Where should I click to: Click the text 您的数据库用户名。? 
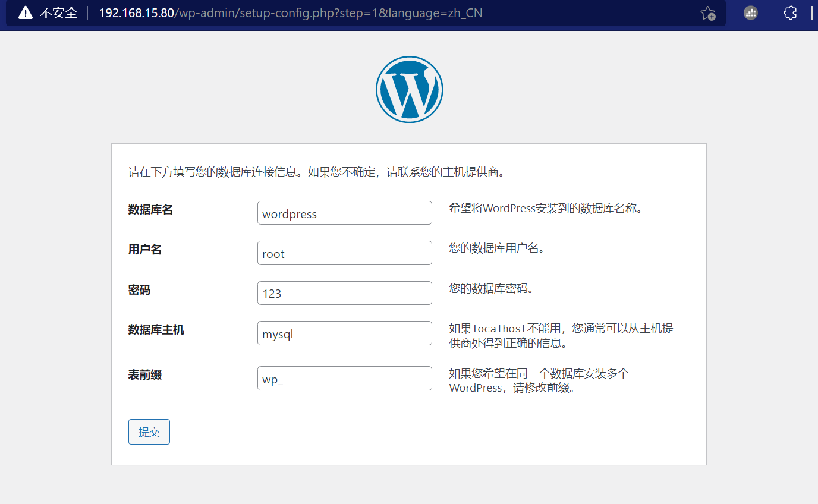point(497,248)
